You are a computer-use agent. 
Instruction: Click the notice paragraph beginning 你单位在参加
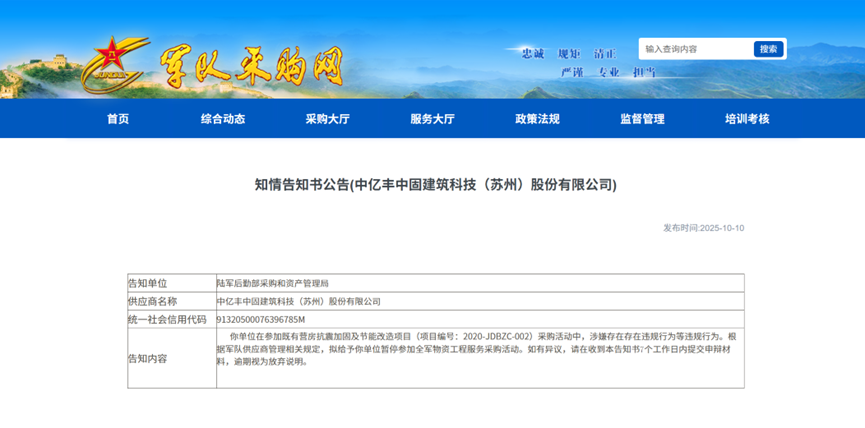pyautogui.click(x=477, y=349)
